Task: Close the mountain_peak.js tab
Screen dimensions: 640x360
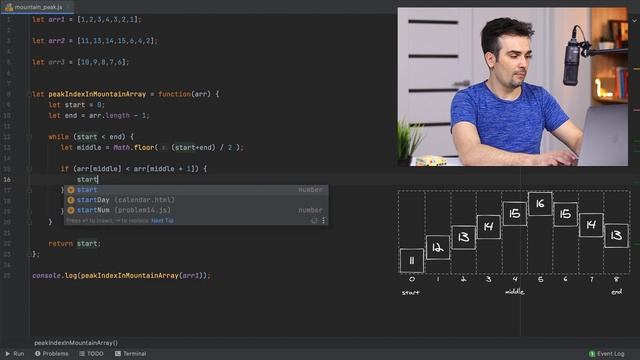Action: tap(69, 7)
